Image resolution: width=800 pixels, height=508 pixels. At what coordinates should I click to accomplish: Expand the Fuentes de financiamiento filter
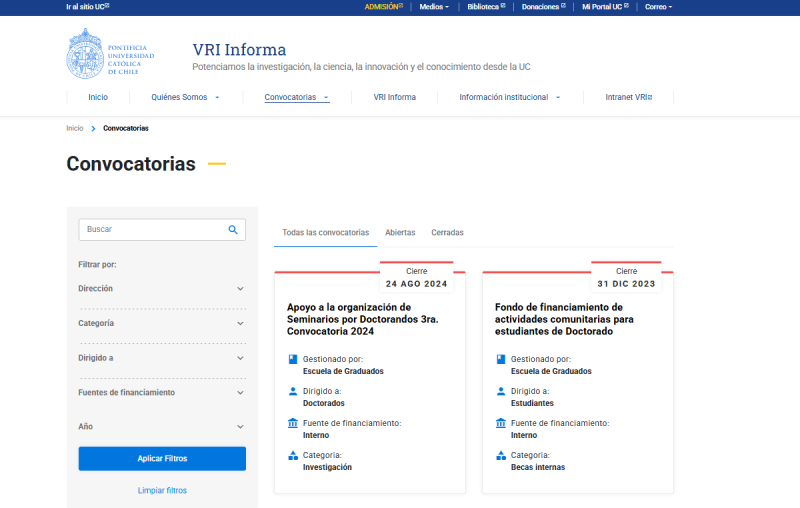pyautogui.click(x=162, y=393)
